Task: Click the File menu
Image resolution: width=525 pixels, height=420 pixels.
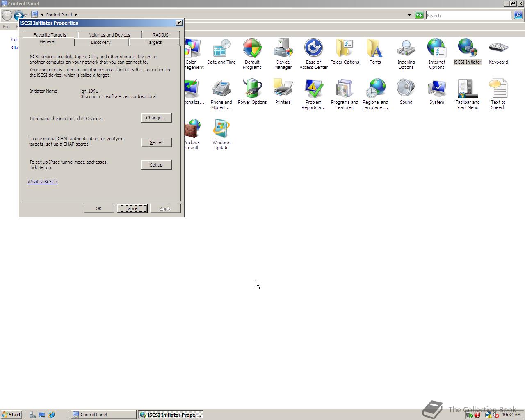Action: pos(6,27)
